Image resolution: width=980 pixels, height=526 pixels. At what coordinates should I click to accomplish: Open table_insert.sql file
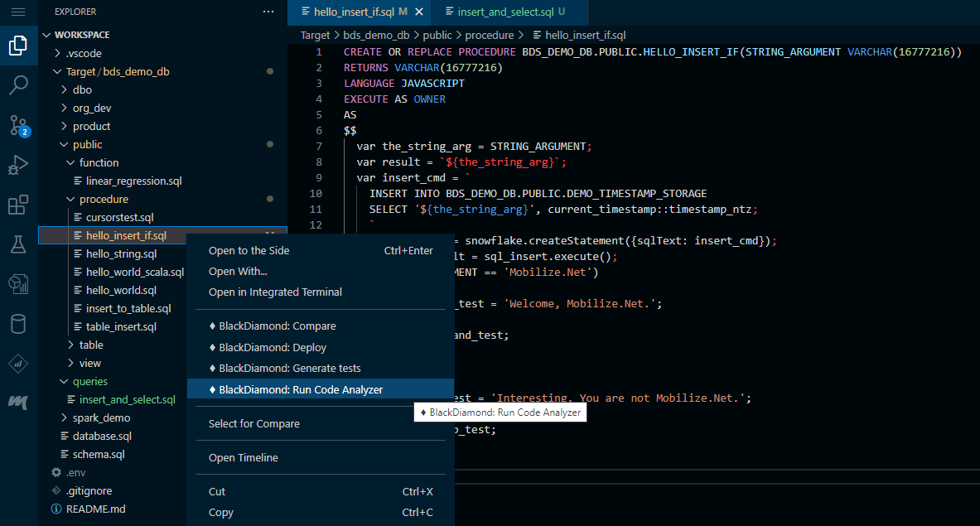tap(121, 326)
